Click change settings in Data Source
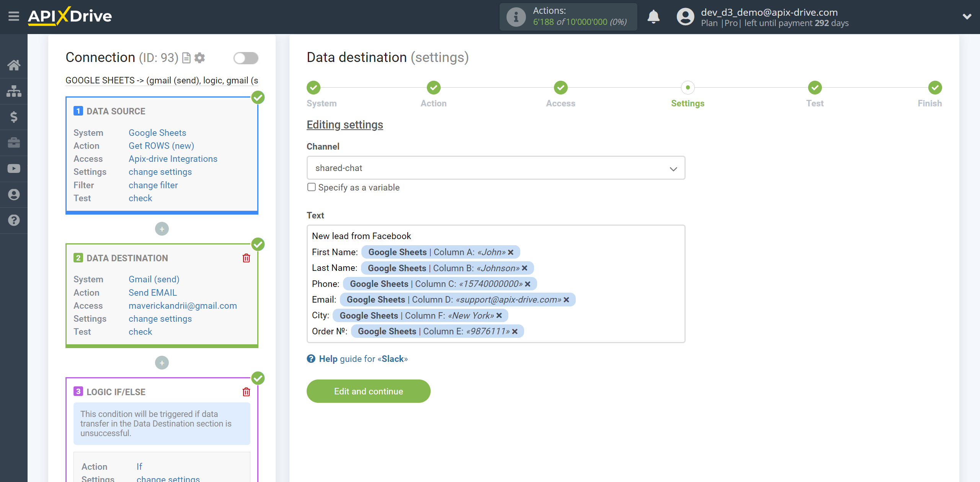The height and width of the screenshot is (482, 980). pos(160,172)
